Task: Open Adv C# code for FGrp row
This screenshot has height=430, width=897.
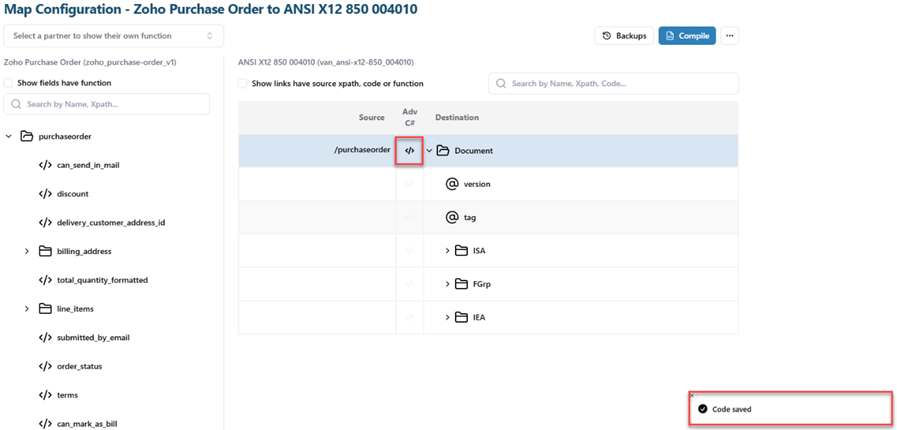Action: coord(409,284)
